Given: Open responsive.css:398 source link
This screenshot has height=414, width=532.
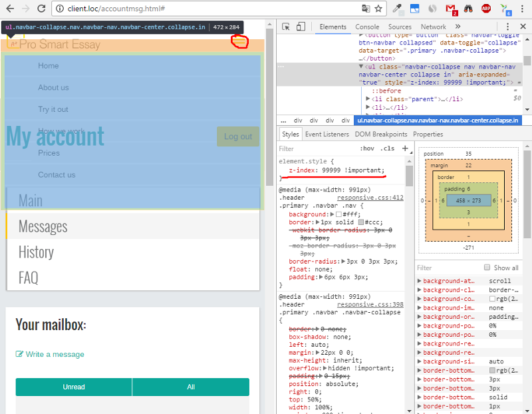Looking at the screenshot, I should (x=370, y=304).
